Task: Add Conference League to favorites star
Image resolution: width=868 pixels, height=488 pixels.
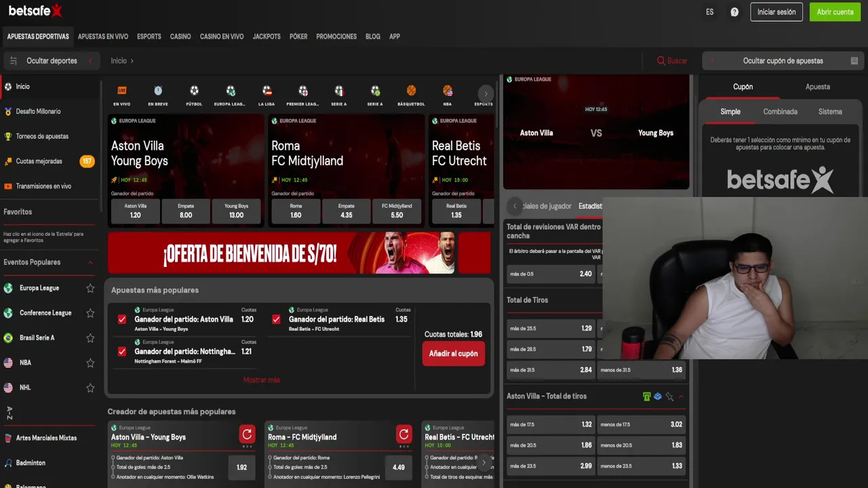Action: [90, 313]
